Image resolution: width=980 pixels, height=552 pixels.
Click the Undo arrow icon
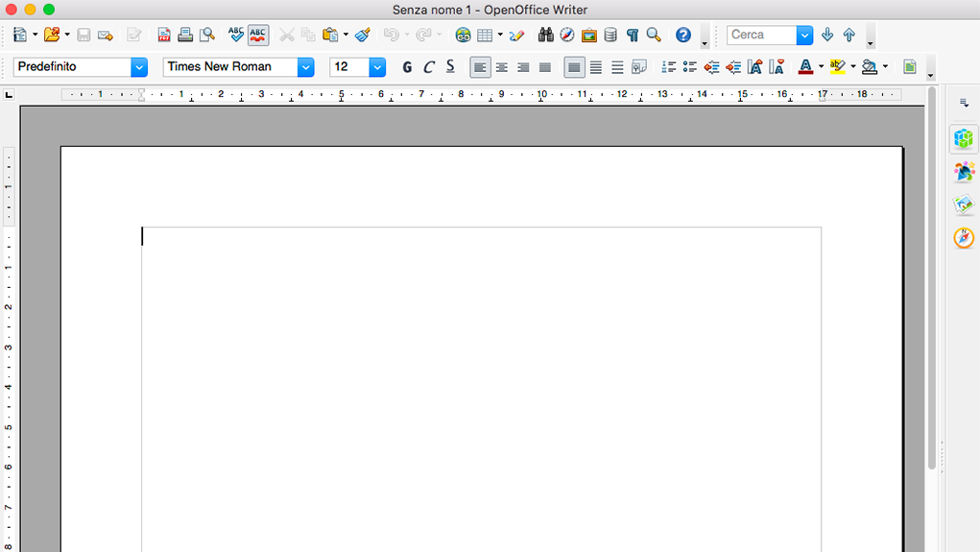coord(392,35)
